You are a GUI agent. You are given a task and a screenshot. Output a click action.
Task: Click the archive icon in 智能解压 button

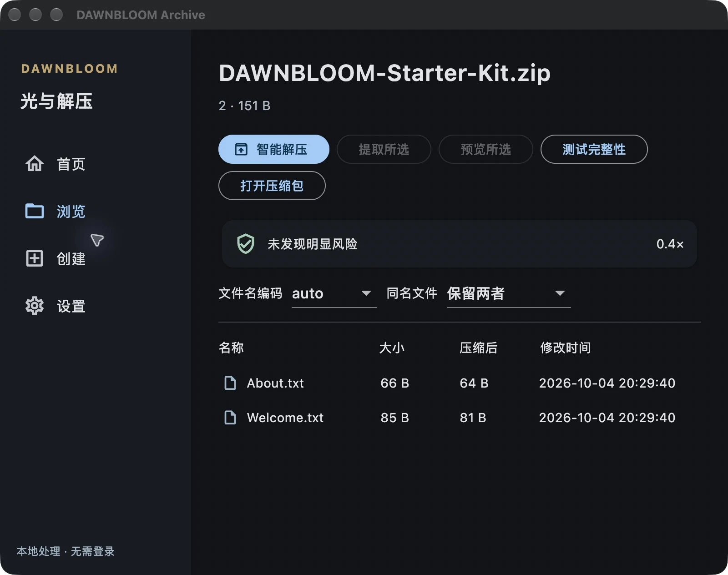pos(241,149)
